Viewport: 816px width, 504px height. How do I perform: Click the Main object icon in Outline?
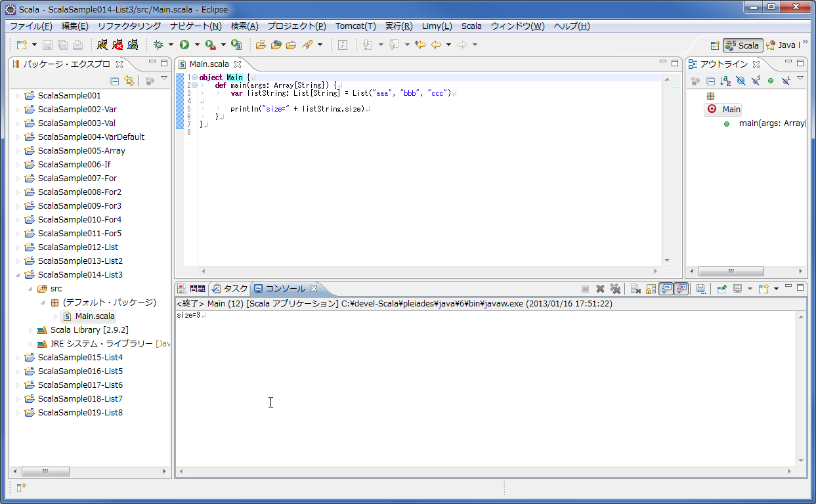click(712, 110)
